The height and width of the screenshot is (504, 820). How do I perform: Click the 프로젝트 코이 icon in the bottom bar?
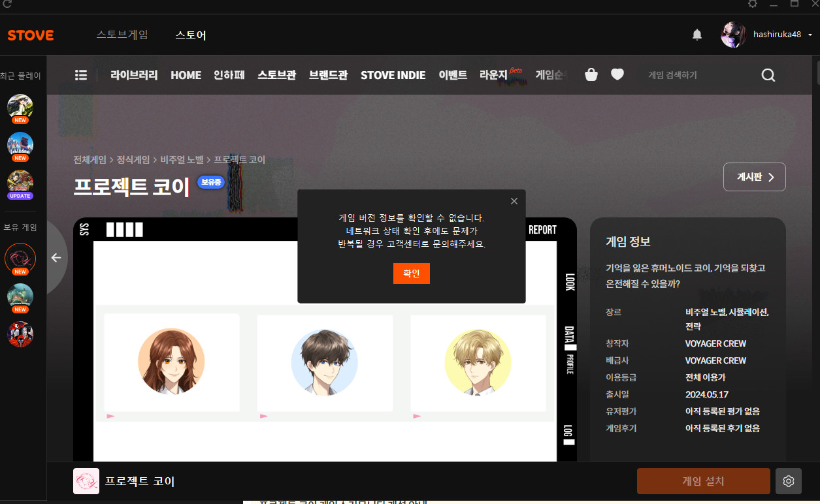tap(86, 481)
